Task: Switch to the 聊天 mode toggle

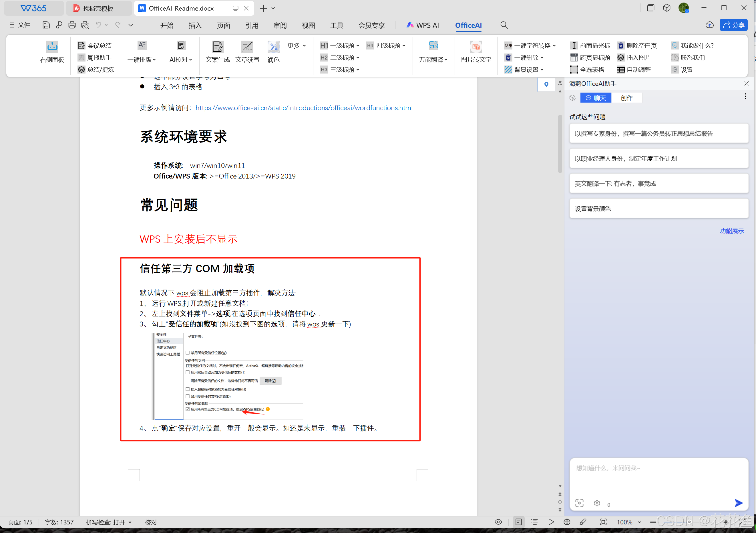Action: [x=596, y=98]
